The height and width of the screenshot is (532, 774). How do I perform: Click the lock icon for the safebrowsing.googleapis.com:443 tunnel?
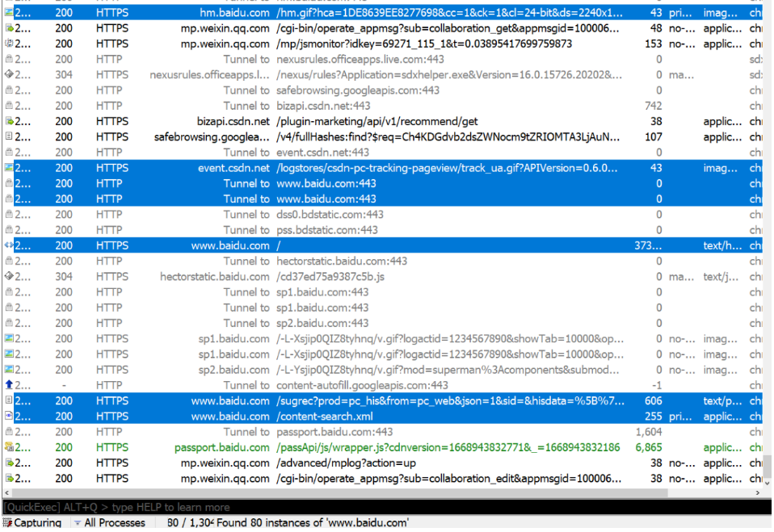point(9,90)
